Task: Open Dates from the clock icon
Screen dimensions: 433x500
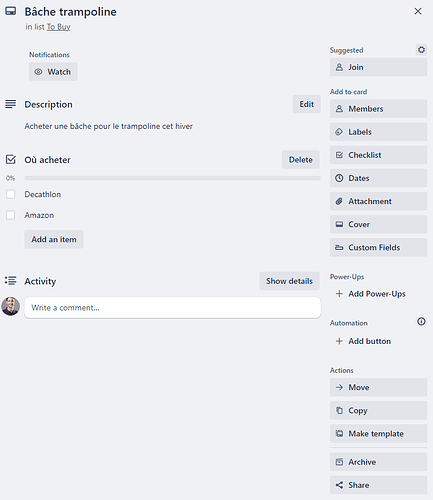Action: [x=339, y=178]
